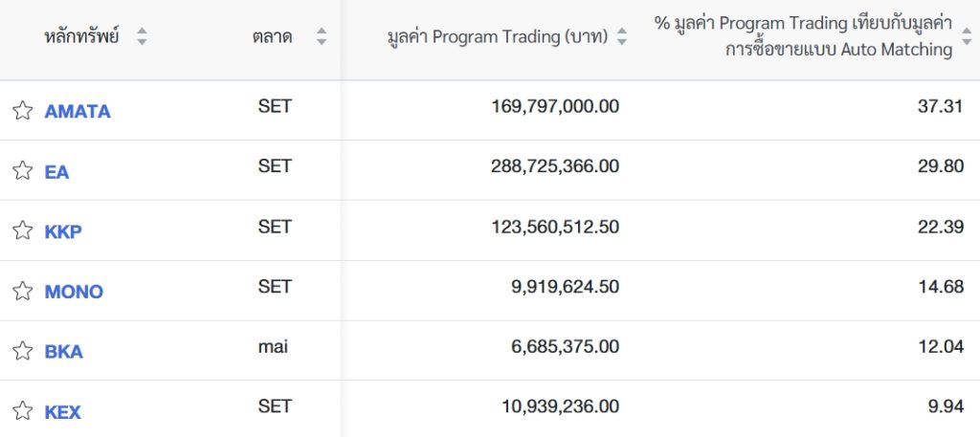This screenshot has height=437, width=980.
Task: Go to MONO stock page
Action: point(74,292)
